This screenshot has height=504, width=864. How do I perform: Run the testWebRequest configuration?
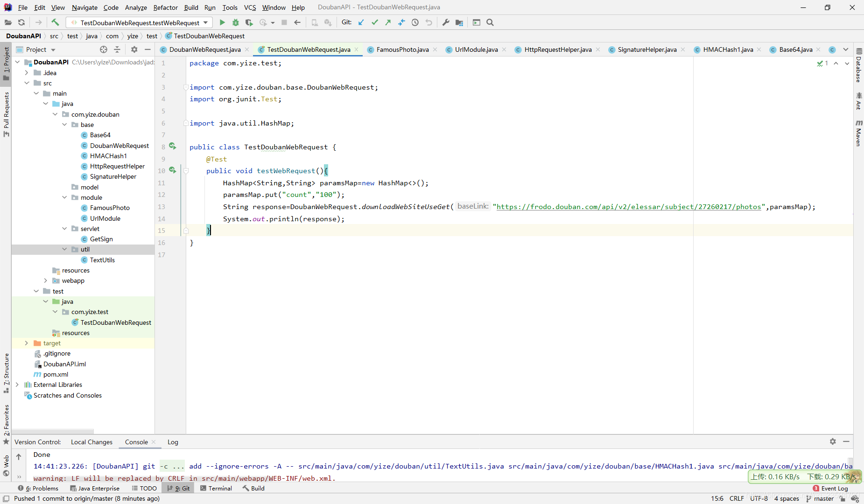pyautogui.click(x=222, y=22)
